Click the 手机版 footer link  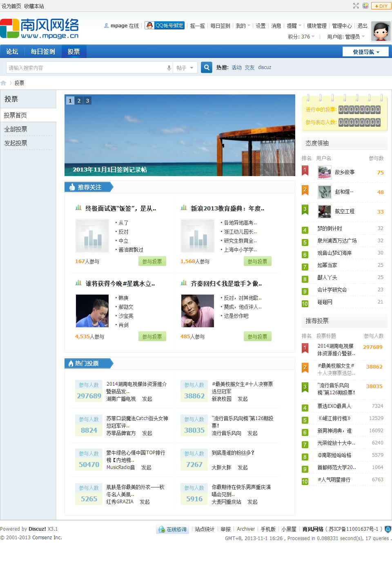click(268, 529)
